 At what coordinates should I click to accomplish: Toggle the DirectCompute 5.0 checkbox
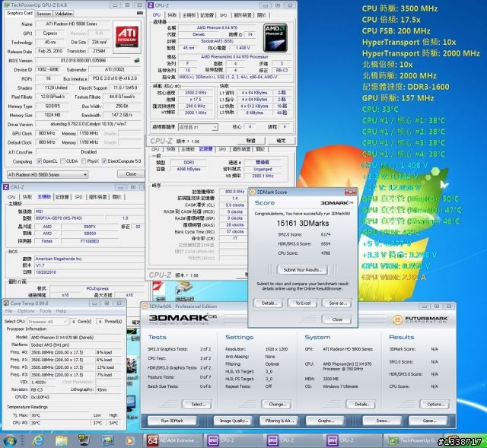(104, 160)
